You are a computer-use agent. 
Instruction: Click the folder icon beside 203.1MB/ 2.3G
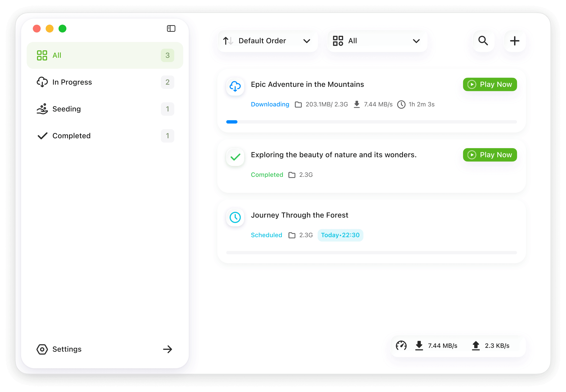click(298, 104)
